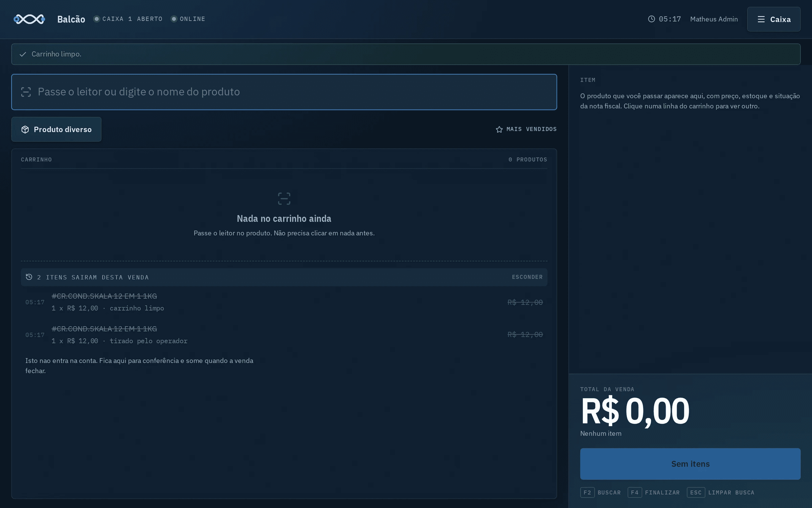812x508 pixels.
Task: Focus the product name search field
Action: point(284,92)
